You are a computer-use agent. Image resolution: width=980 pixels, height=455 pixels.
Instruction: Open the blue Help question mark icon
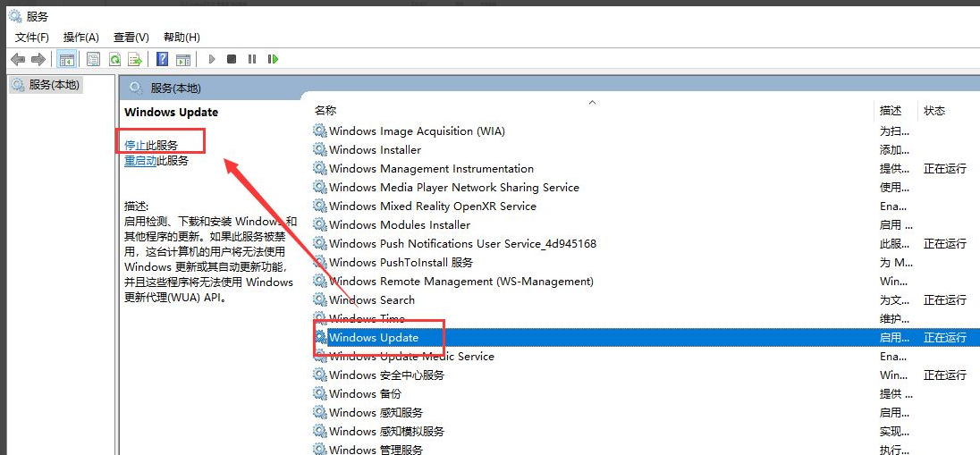[x=162, y=59]
